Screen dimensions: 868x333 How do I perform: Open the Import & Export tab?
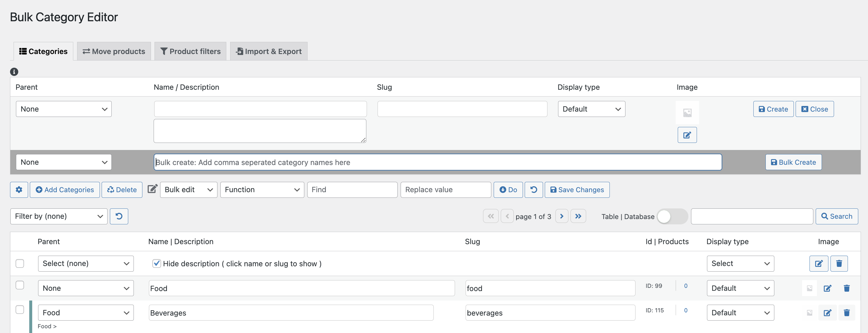269,51
